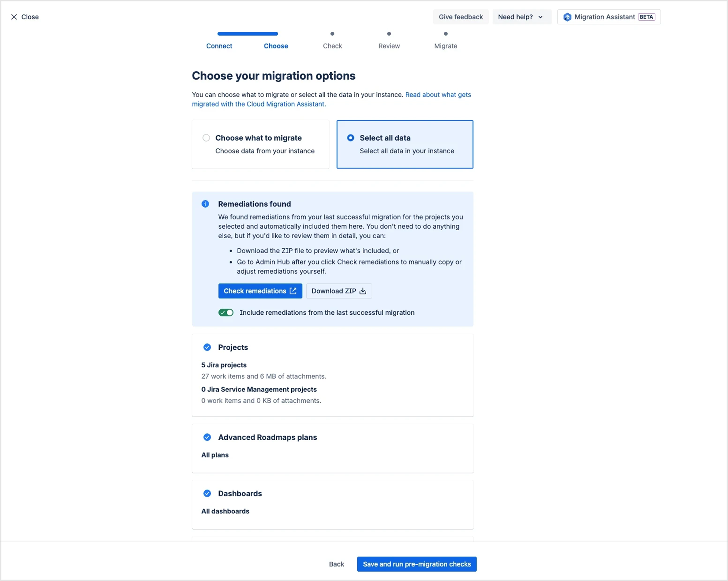Click the Dashboards blue checkmark icon
The width and height of the screenshot is (728, 581).
pos(207,494)
